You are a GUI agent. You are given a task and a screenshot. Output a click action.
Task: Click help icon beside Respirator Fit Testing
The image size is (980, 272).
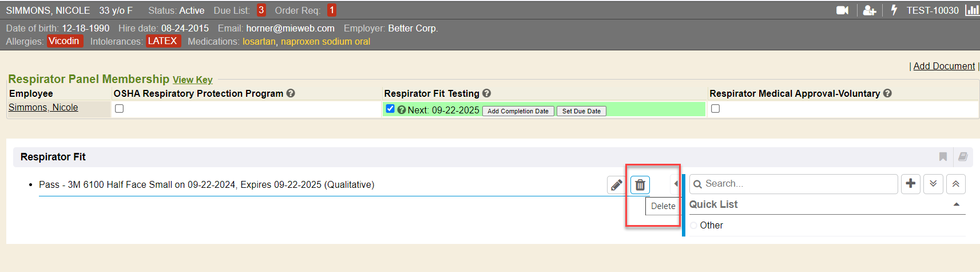[487, 93]
